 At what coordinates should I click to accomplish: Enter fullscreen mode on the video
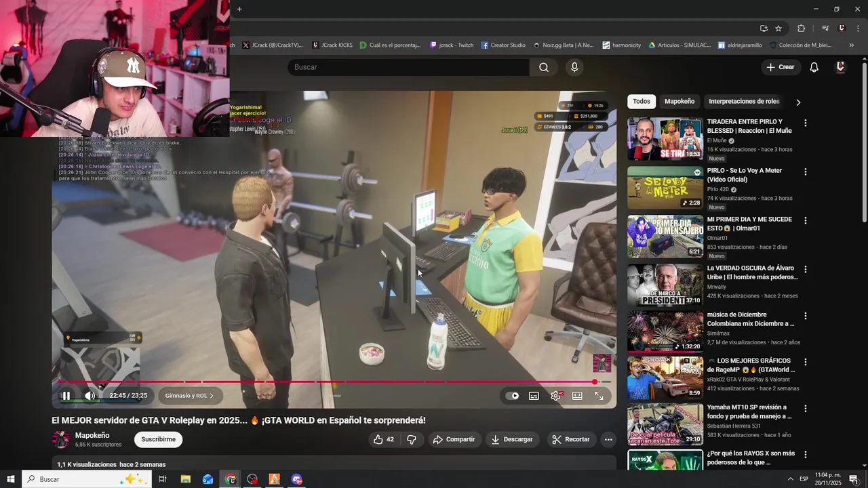point(599,396)
